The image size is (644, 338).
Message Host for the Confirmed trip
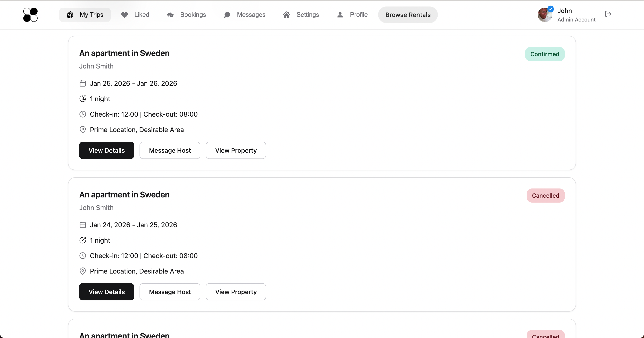(170, 150)
